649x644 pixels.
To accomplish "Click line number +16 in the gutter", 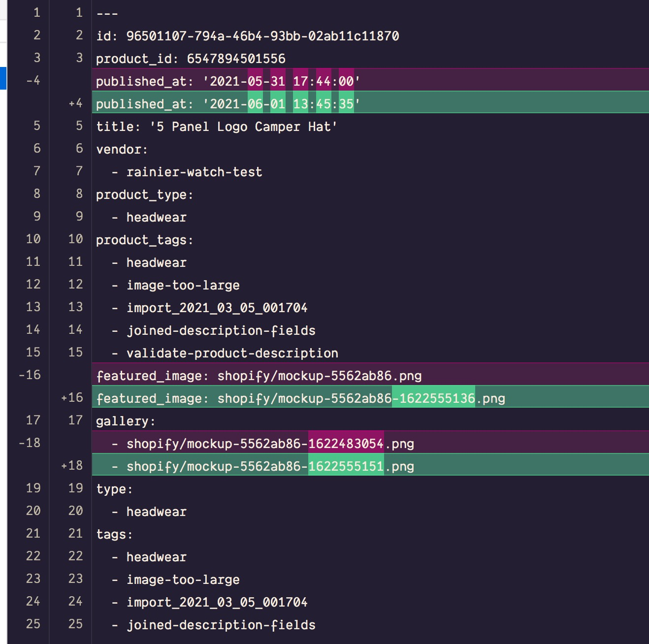I will [x=71, y=397].
